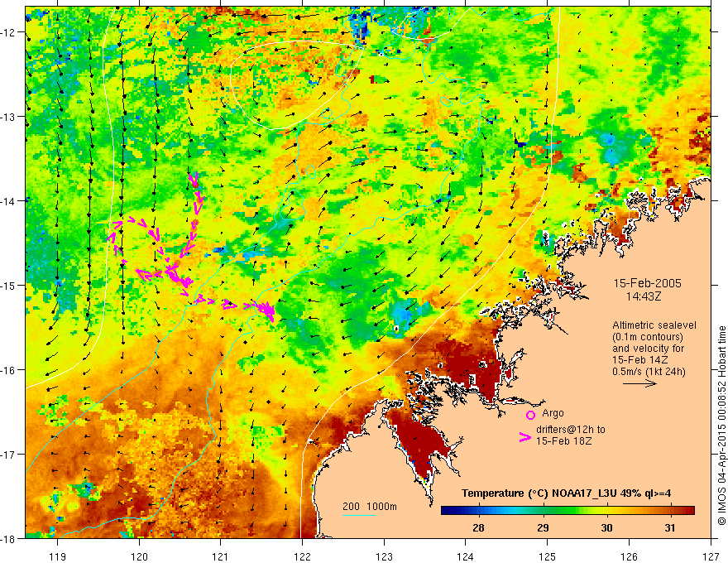Click the '28' colorbar tick label
The width and height of the screenshot is (728, 563).
[x=478, y=527]
